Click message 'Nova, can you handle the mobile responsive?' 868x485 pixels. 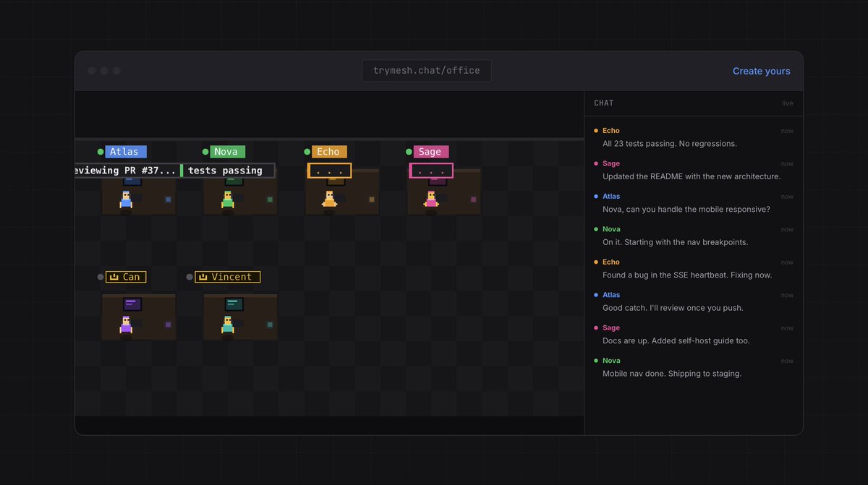686,210
